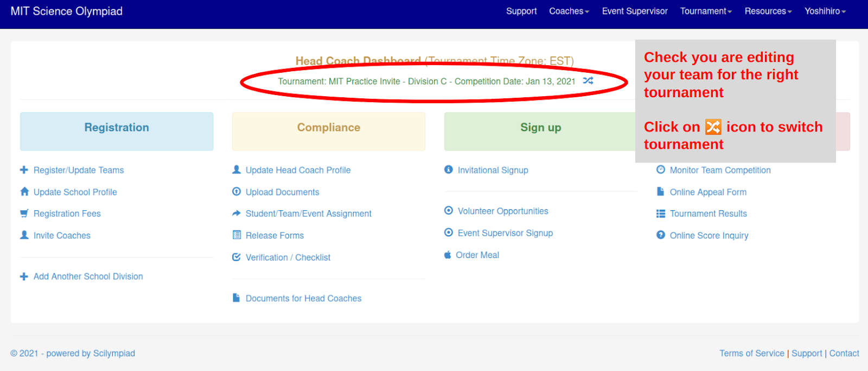Open the Upload Documents link
Image resolution: width=868 pixels, height=371 pixels.
click(283, 192)
